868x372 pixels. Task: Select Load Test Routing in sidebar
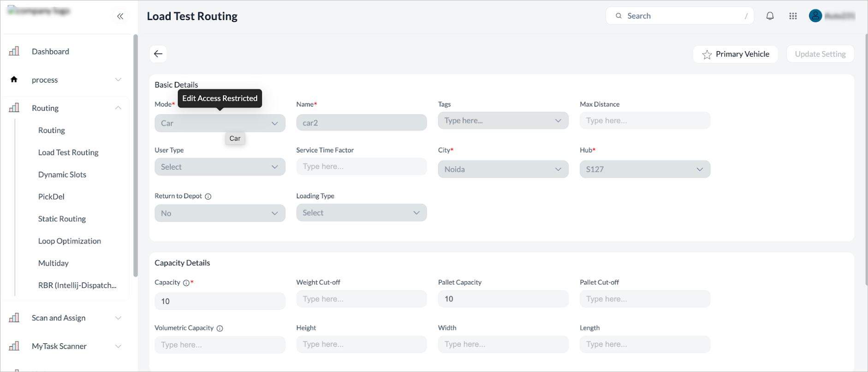click(x=68, y=153)
